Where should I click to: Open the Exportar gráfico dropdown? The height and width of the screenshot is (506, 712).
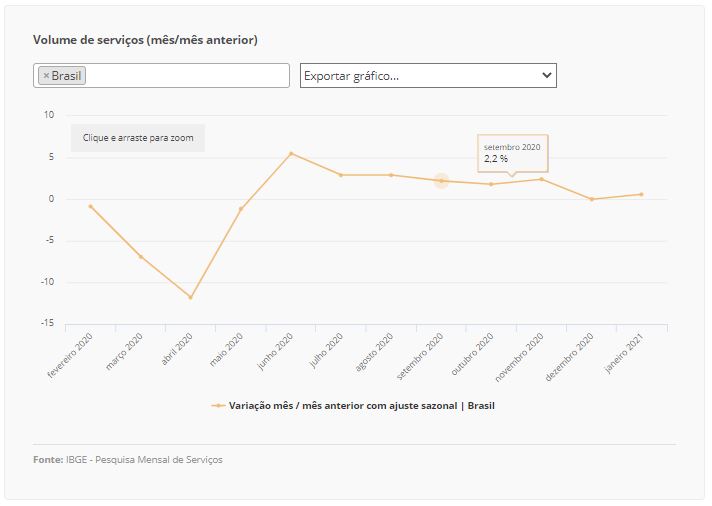420,75
